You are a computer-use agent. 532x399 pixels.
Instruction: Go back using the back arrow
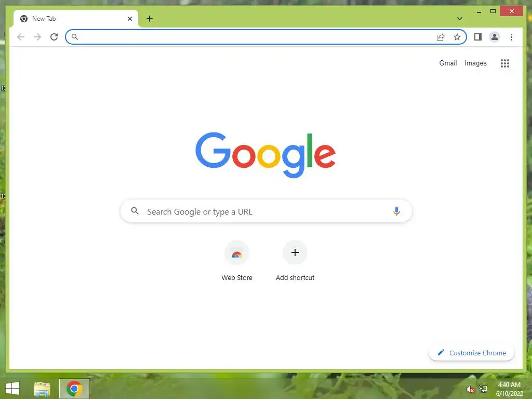point(21,37)
